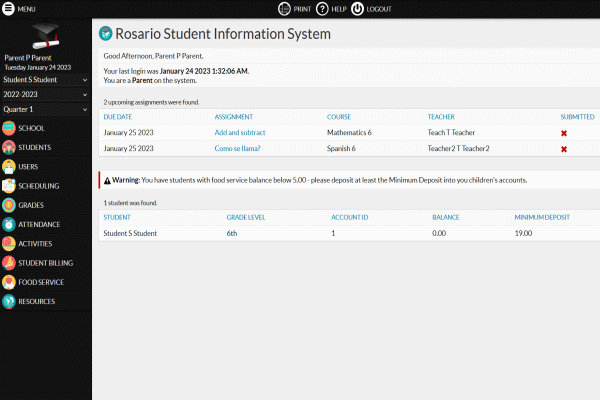This screenshot has height=400, width=600.
Task: Click the Attendance icon
Action: [9, 224]
